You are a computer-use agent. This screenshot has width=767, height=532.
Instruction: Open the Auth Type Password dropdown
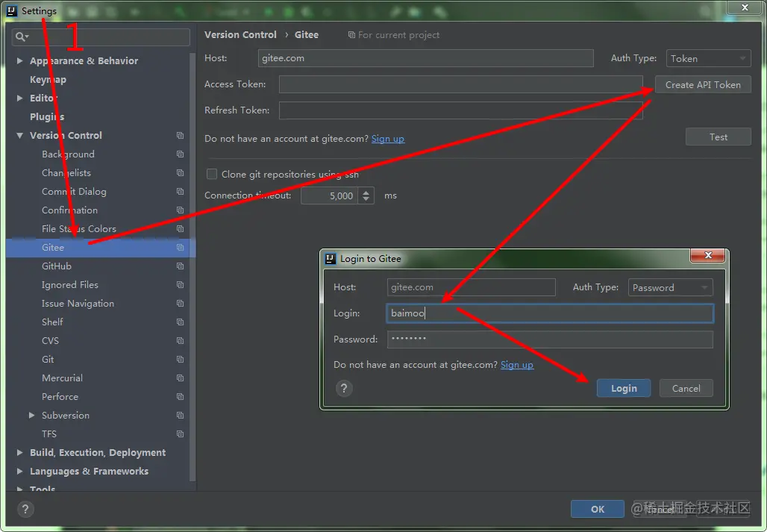pos(670,287)
